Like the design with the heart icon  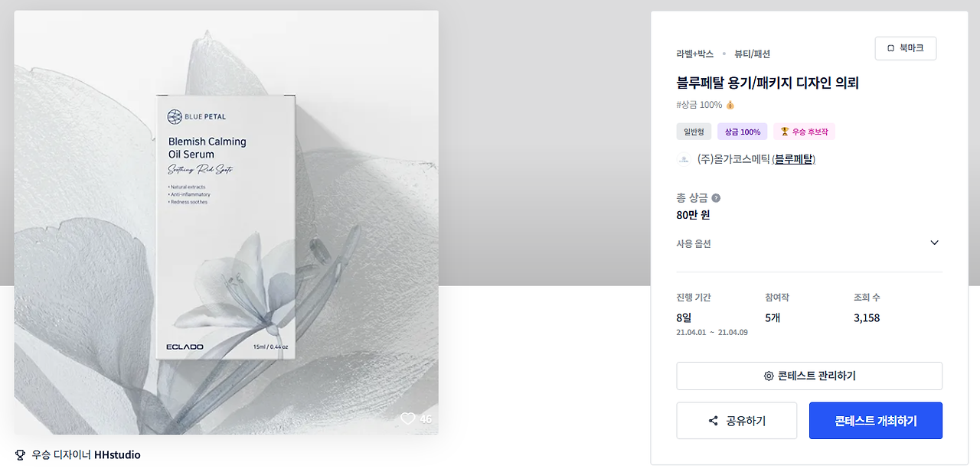tap(408, 418)
